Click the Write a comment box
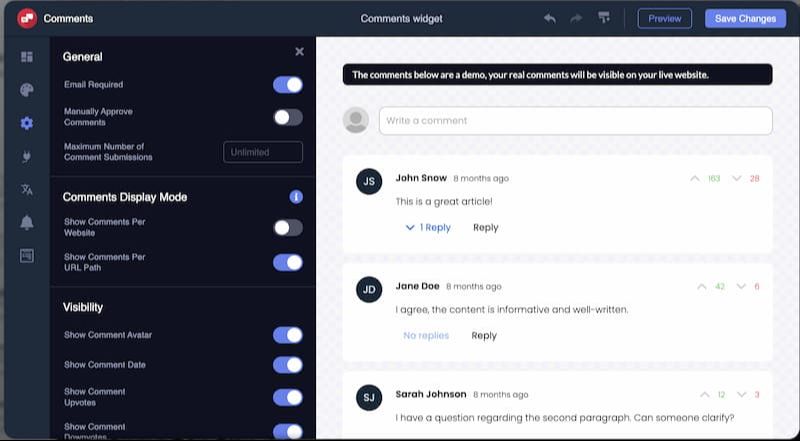This screenshot has width=800, height=441. [576, 121]
